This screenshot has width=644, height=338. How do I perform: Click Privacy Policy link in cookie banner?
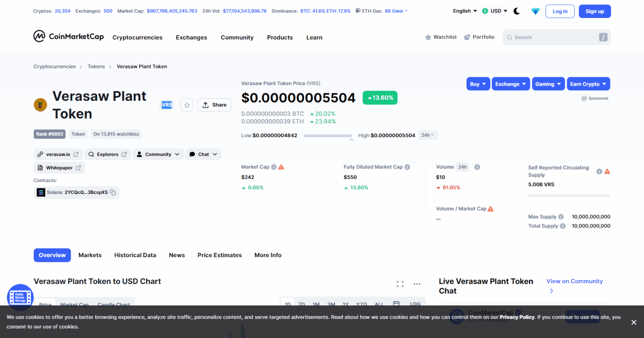[x=517, y=317]
